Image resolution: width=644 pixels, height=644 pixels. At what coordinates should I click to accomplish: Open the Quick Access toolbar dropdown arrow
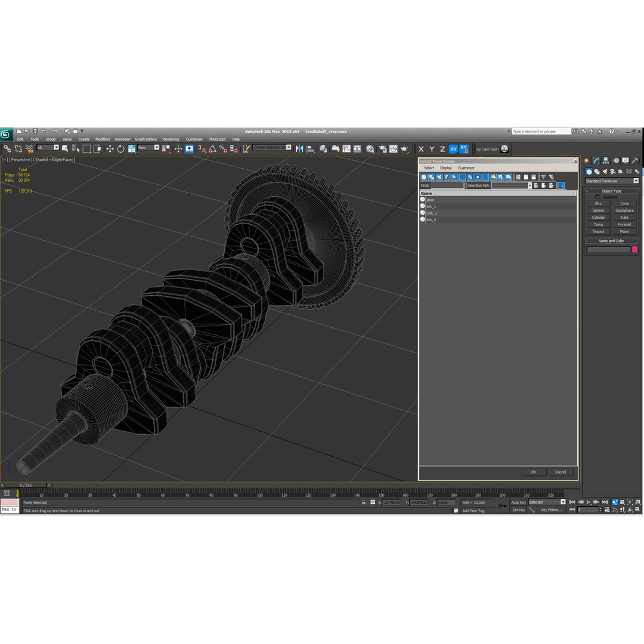pos(82,131)
